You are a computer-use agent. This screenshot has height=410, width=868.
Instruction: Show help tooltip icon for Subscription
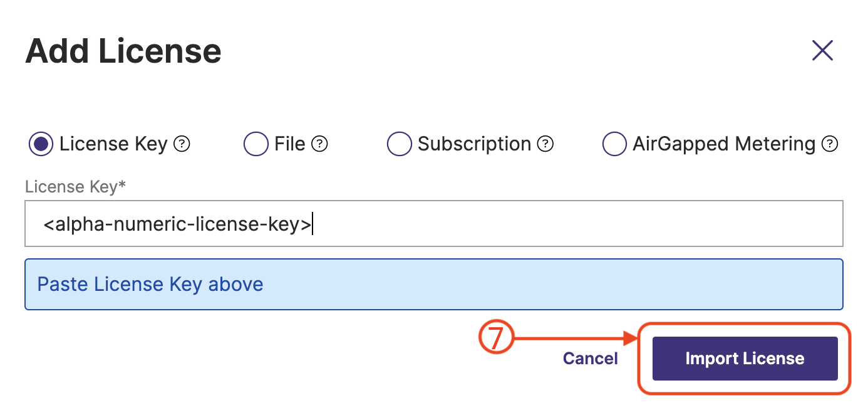(546, 144)
